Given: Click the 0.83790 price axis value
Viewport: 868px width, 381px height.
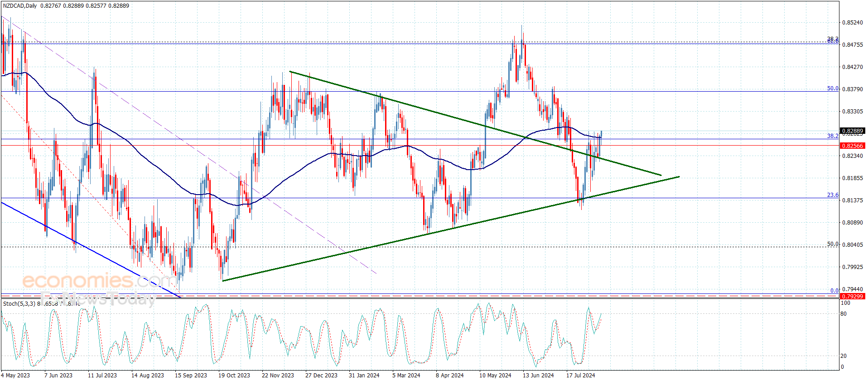Looking at the screenshot, I should tap(852, 89).
